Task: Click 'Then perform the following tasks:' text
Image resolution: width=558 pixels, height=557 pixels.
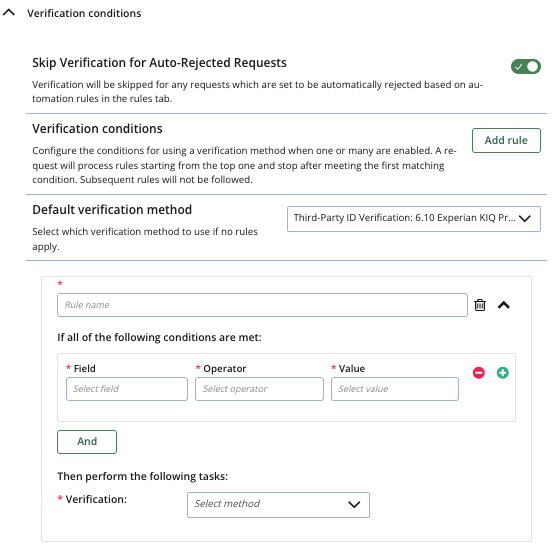Action: tap(143, 476)
